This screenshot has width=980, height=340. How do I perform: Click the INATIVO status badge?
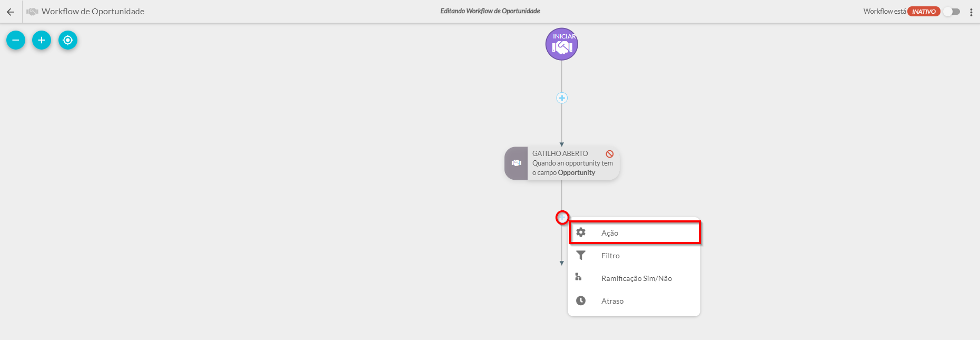(924, 12)
